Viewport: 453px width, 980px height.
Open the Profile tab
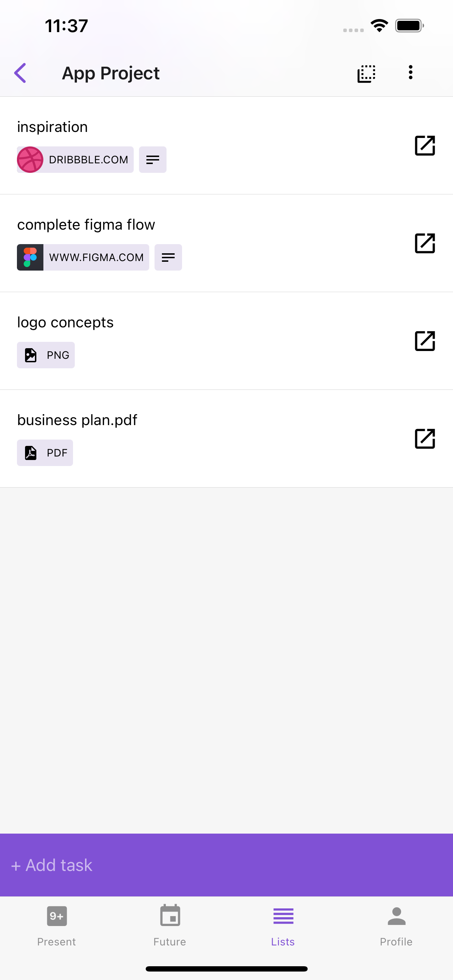click(x=396, y=925)
